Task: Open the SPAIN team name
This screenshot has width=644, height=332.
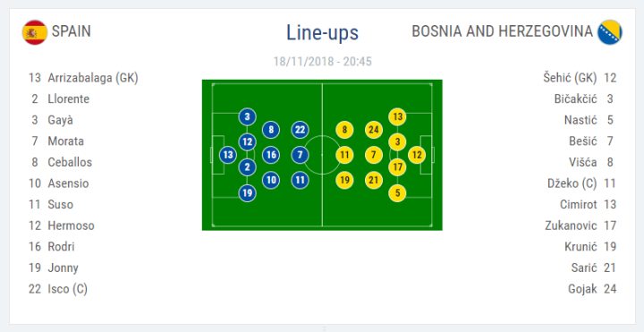Action: click(x=72, y=31)
